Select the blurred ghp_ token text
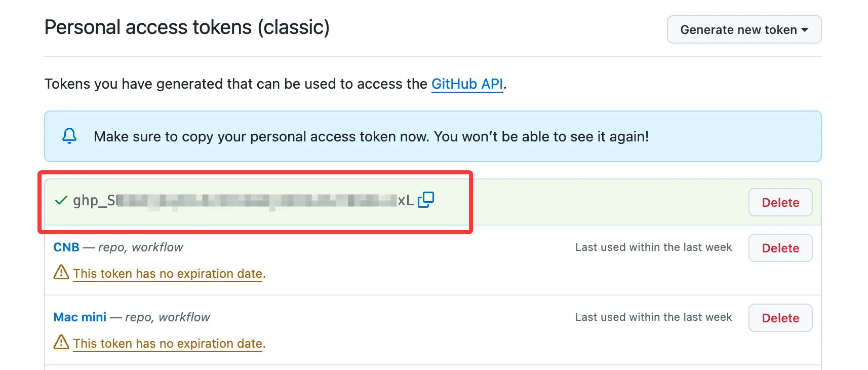This screenshot has height=370, width=868. tap(243, 201)
